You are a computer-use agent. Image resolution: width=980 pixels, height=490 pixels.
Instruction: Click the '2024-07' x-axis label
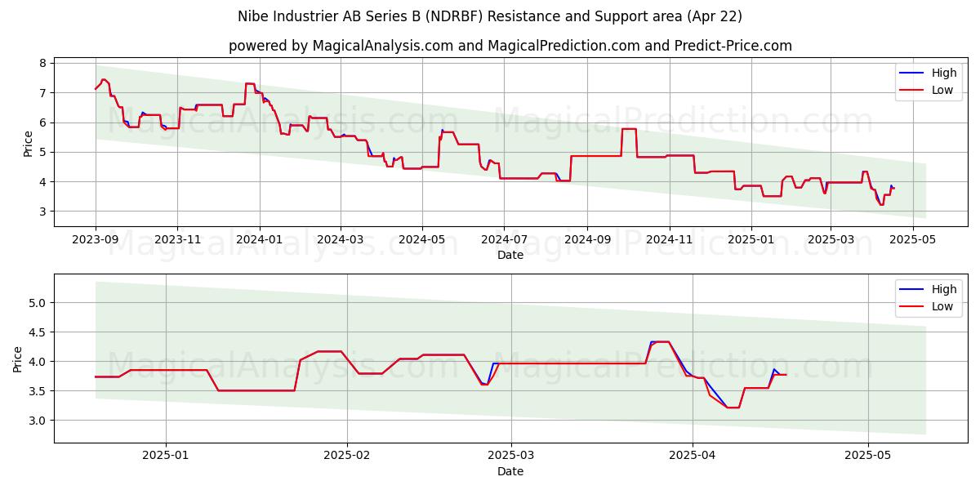coord(503,240)
